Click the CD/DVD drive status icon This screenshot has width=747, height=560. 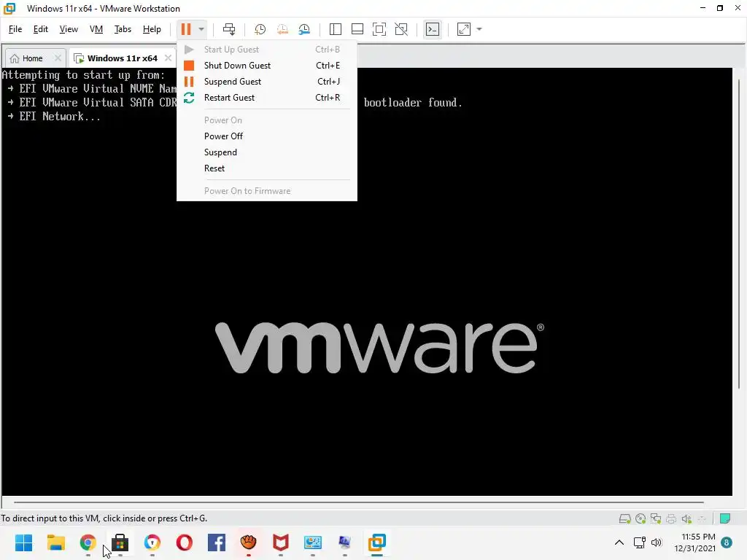tap(640, 518)
